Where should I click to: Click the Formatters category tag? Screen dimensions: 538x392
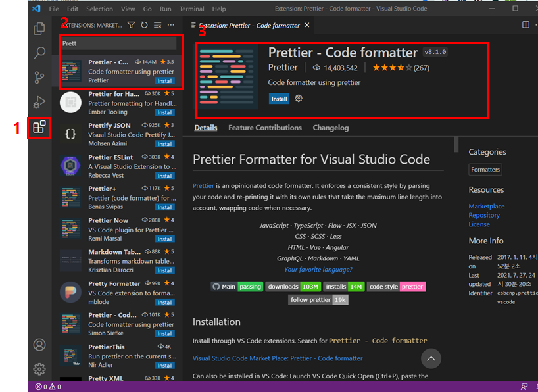[485, 170]
